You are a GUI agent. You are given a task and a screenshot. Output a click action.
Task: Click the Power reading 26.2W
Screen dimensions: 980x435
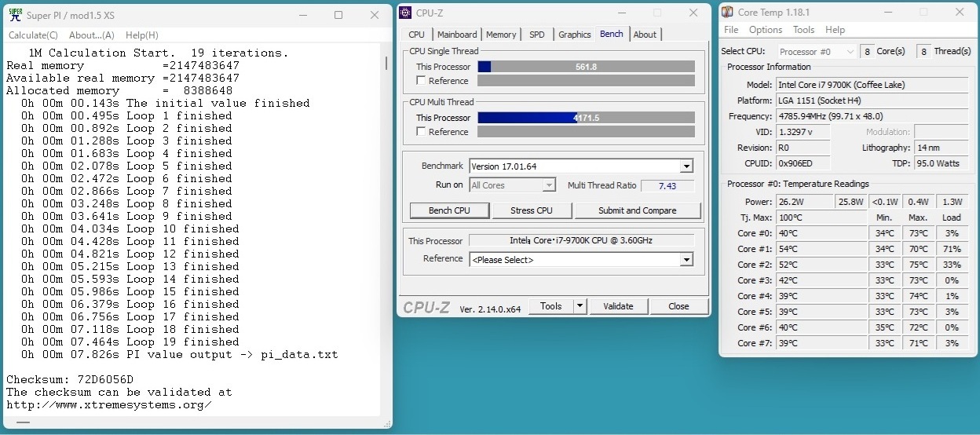[805, 202]
